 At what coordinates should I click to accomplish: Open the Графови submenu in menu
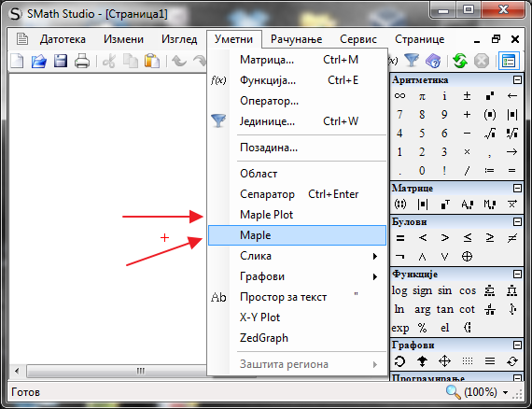(297, 276)
